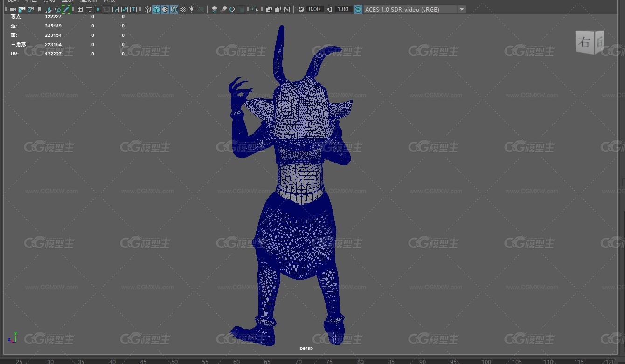Screen dimensions: 625x364
Task: Toggle viewport Grid display
Action: (80, 9)
